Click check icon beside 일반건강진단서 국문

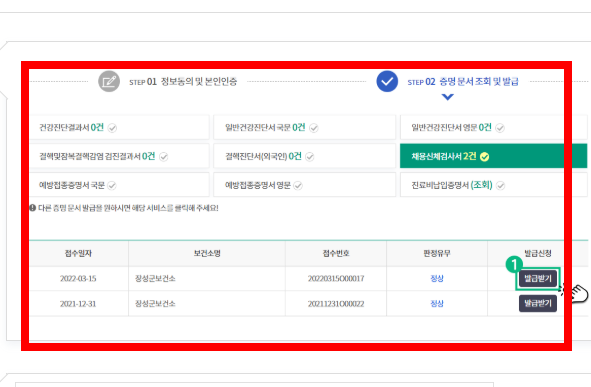[314, 128]
